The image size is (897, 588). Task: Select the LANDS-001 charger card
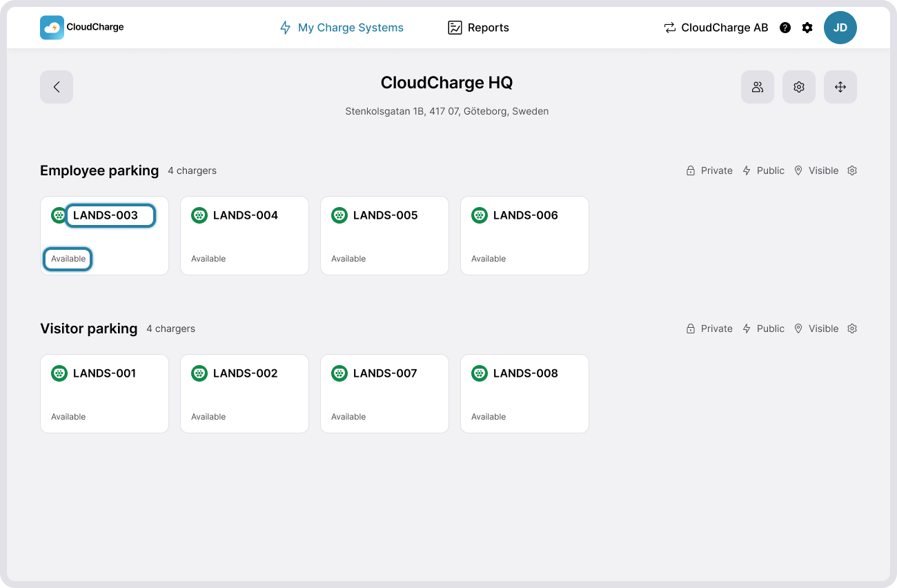(x=104, y=393)
